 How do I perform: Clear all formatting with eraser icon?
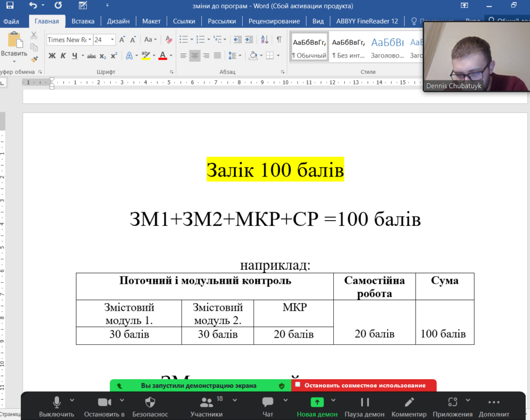tap(169, 39)
